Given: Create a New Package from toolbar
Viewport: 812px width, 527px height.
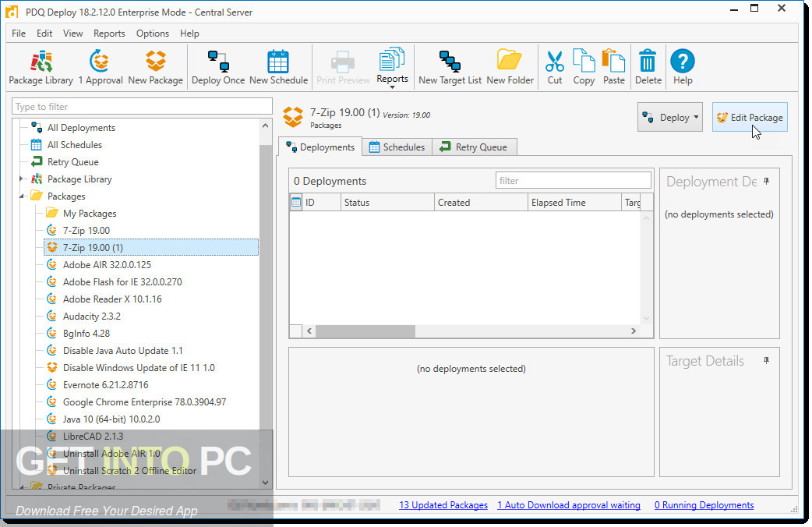Looking at the screenshot, I should (155, 68).
